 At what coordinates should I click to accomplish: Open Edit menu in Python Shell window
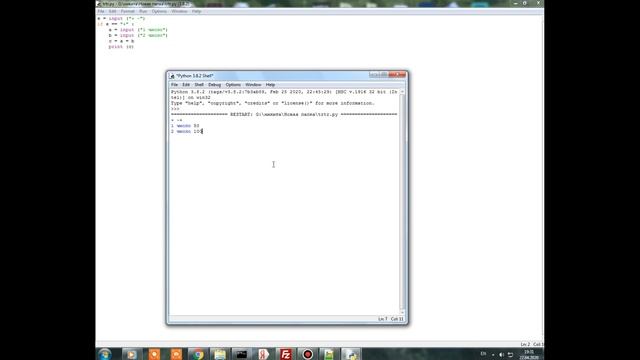click(186, 85)
